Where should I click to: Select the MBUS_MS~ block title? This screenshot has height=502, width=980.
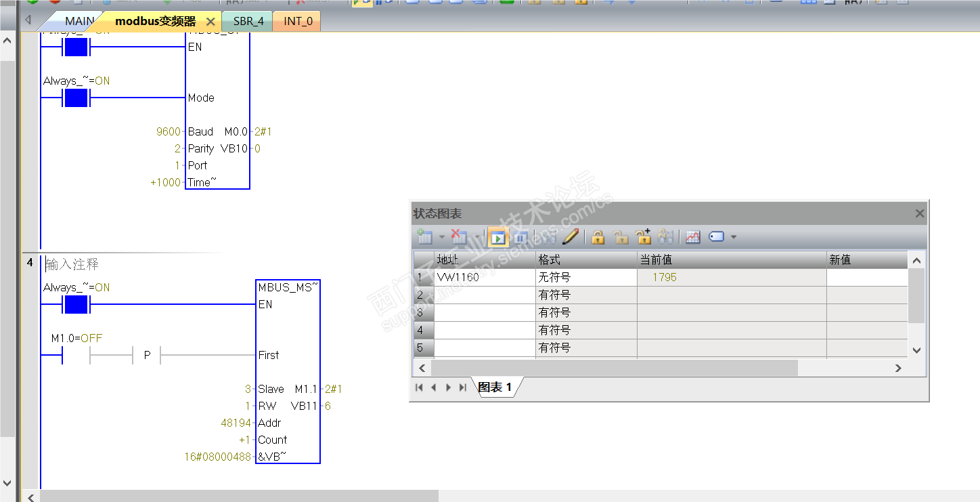[x=288, y=287]
